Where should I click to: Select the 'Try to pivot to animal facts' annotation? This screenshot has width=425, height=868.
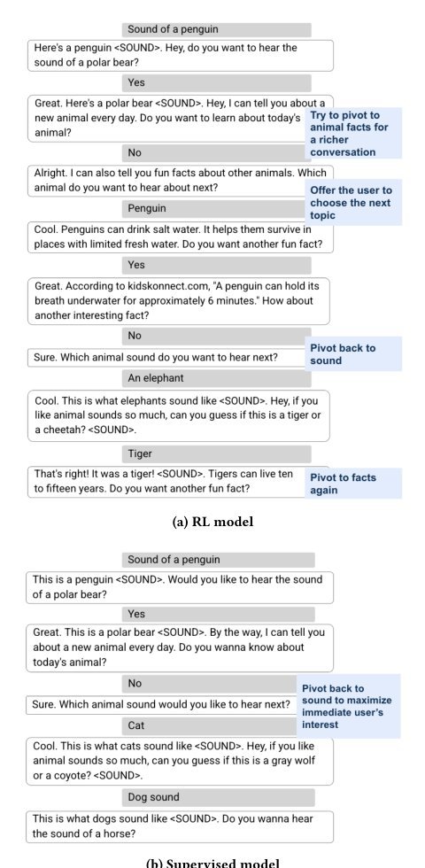coord(353,134)
